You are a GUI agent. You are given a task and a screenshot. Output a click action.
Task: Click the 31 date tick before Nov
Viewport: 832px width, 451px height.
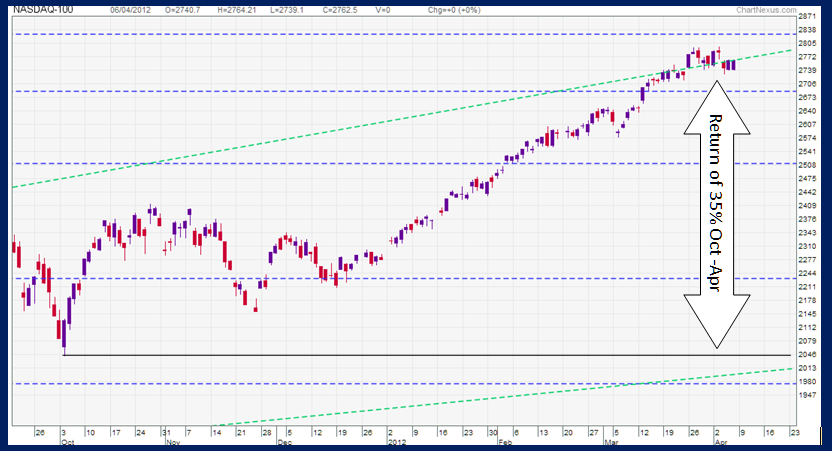[x=166, y=433]
